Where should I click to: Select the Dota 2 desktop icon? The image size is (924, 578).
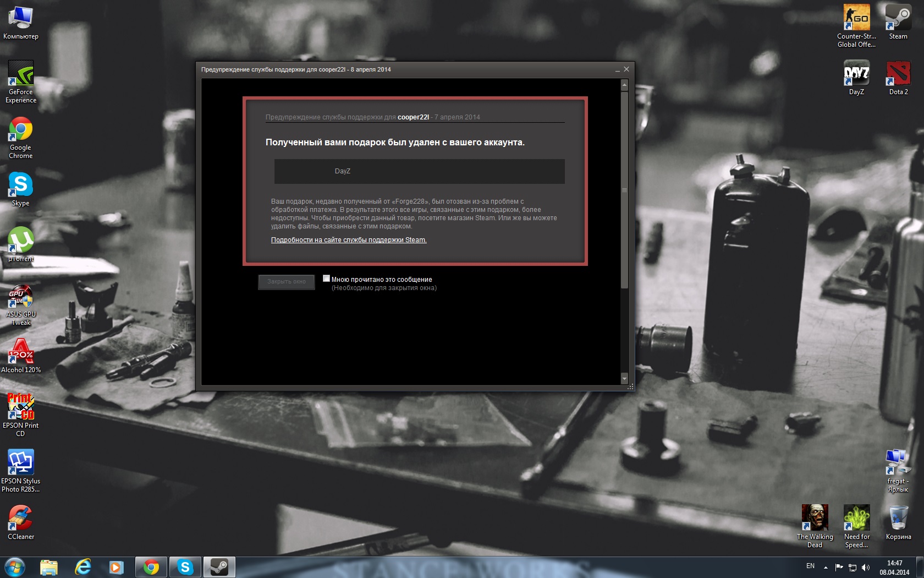898,78
